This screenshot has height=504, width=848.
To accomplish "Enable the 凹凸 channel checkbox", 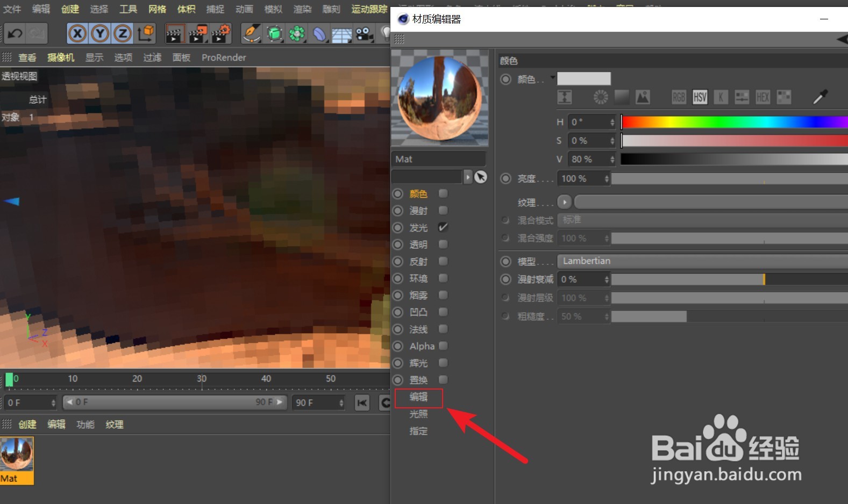I will pos(443,312).
